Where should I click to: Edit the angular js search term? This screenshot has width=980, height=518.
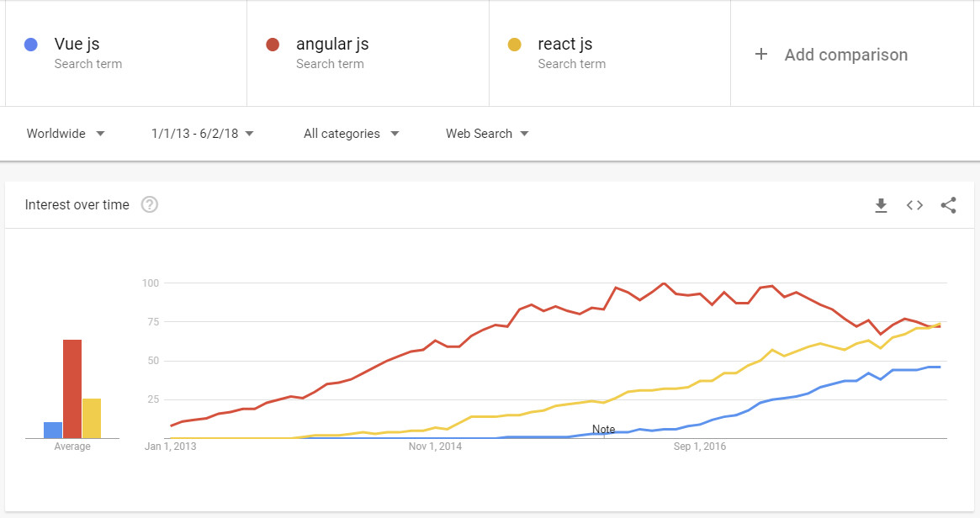coord(332,44)
